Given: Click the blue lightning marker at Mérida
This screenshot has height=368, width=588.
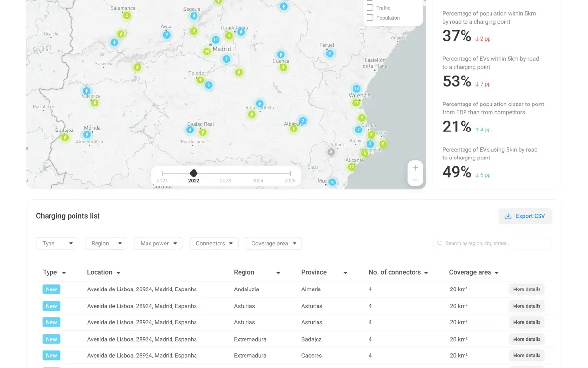Looking at the screenshot, I should (87, 134).
